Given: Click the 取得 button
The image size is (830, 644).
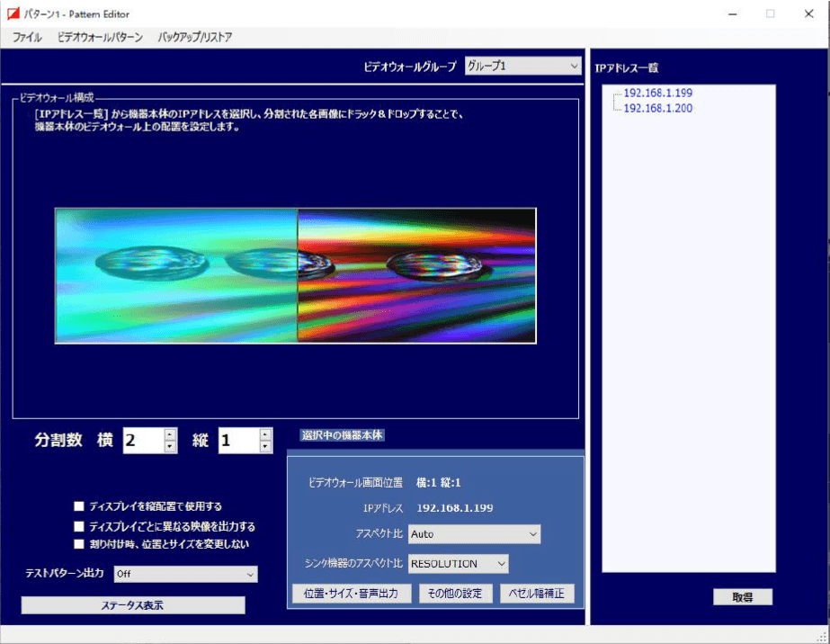Looking at the screenshot, I should 742,597.
